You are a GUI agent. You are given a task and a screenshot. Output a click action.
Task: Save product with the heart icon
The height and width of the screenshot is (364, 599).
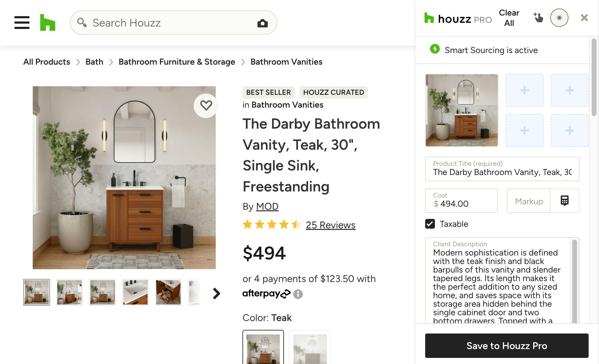206,105
